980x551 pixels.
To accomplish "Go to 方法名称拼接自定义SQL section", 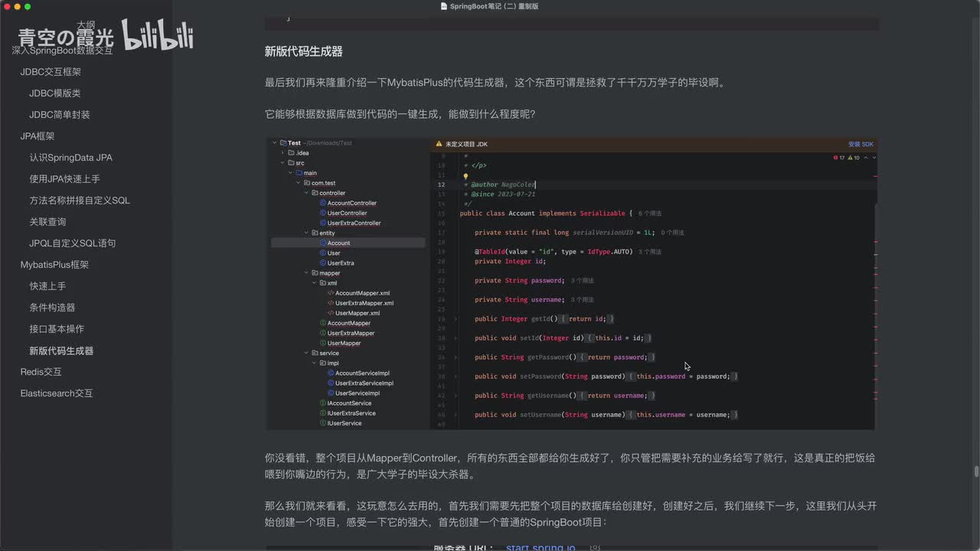I will point(80,201).
